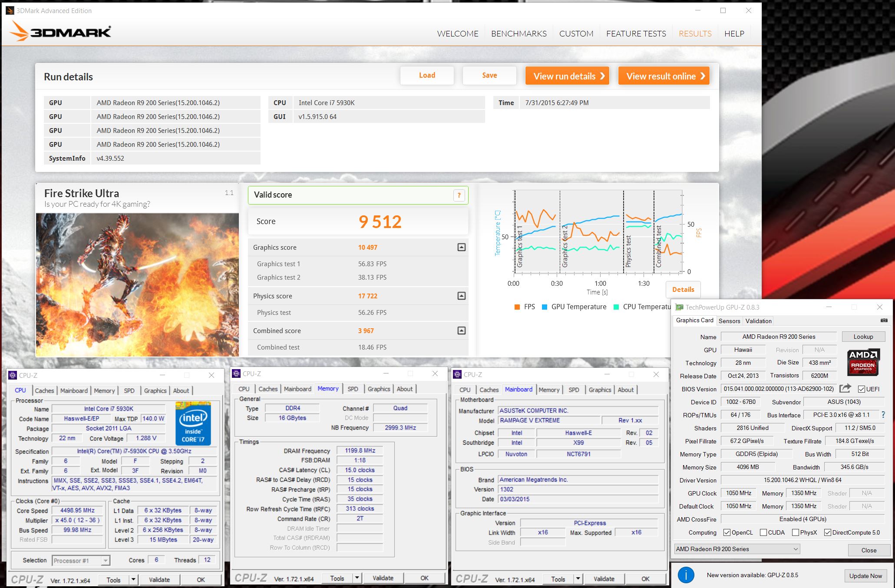The height and width of the screenshot is (588, 895).
Task: Collapse the Combined score section
Action: (x=462, y=330)
